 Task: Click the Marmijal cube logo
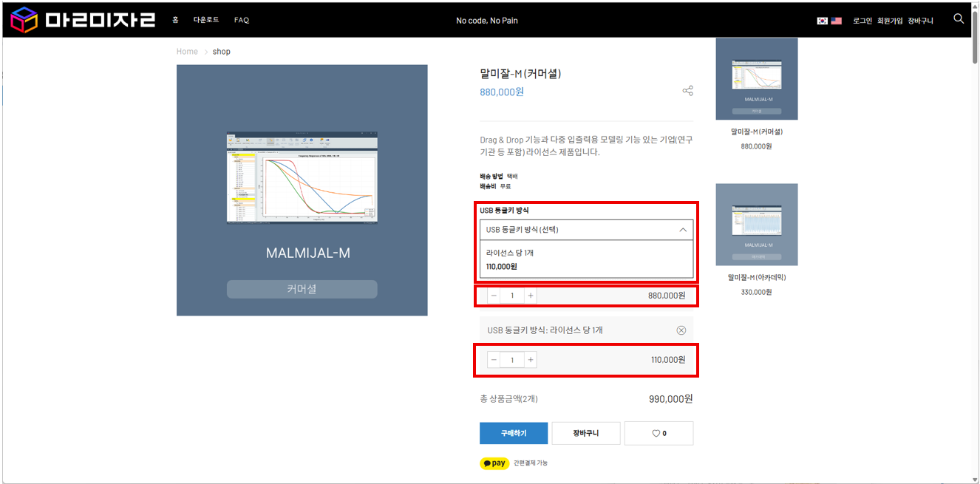tap(24, 20)
